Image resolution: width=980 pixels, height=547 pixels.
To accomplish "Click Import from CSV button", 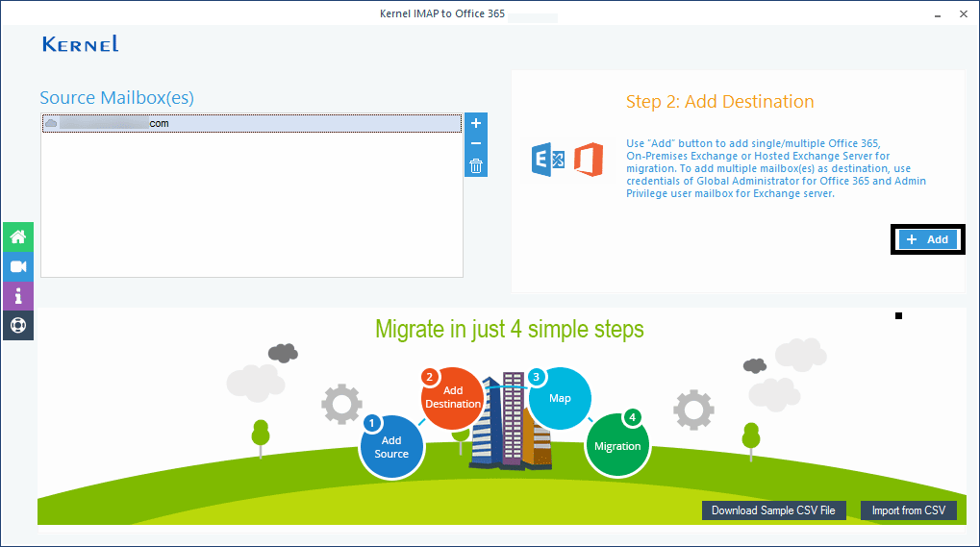I will coord(908,510).
